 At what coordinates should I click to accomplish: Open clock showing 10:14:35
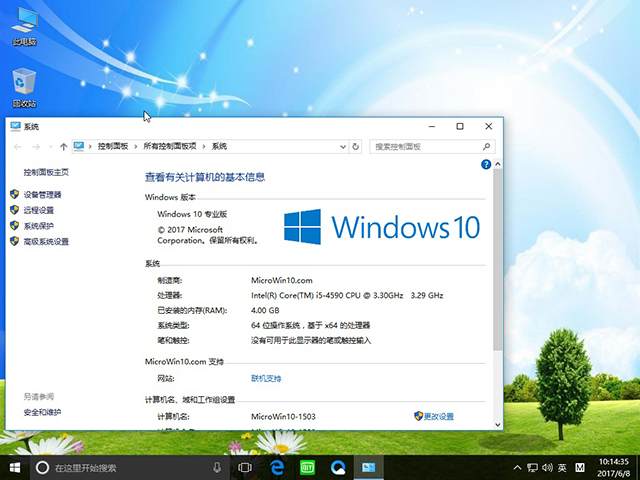[613, 468]
